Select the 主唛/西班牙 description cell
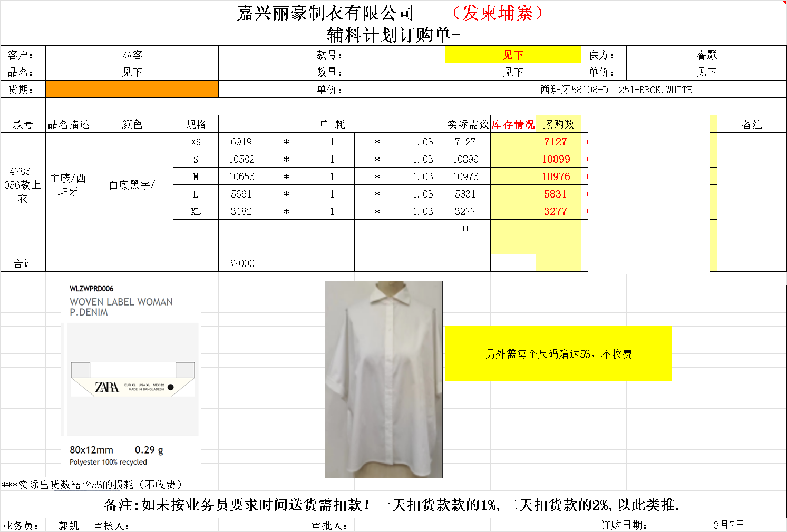 [x=68, y=185]
